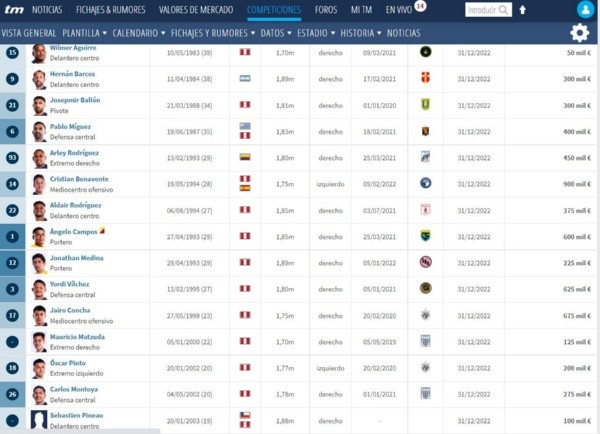Image resolution: width=600 pixels, height=434 pixels.
Task: Expand the Calendario dropdown menu
Action: coord(138,33)
